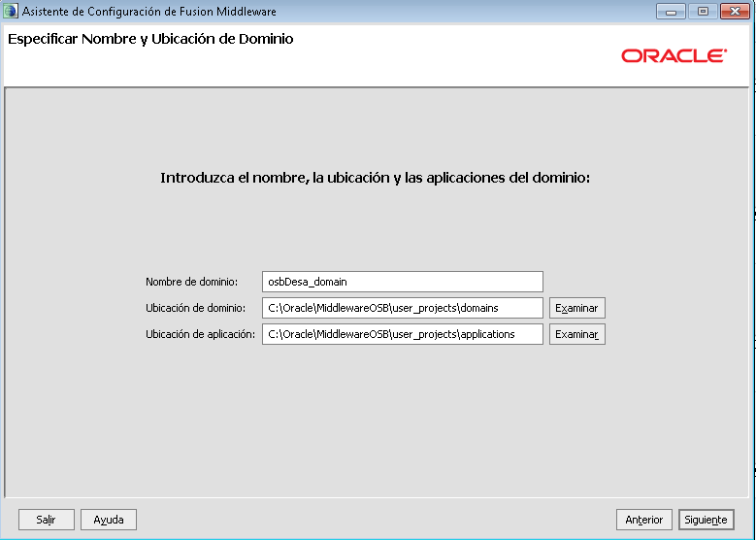Exit the wizard with Salir
756x540 pixels.
point(47,520)
